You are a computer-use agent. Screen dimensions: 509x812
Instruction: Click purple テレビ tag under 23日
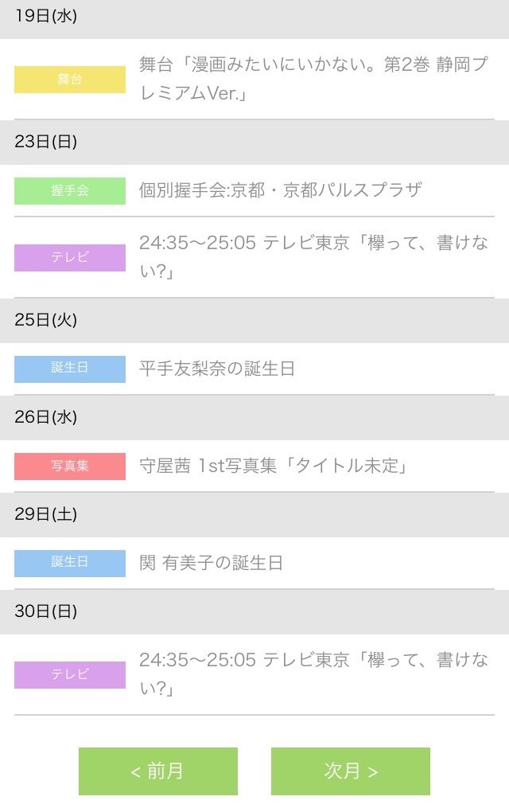tap(70, 257)
